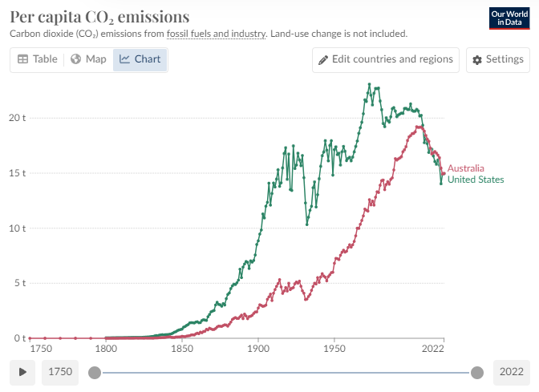This screenshot has width=539, height=392.
Task: Select the Australia series label
Action: [x=465, y=168]
